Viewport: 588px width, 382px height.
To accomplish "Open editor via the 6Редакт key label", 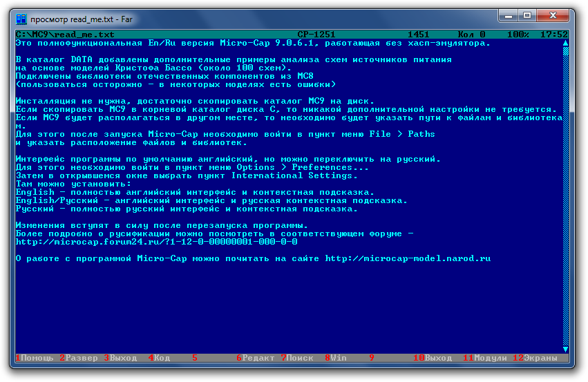I will pos(256,358).
